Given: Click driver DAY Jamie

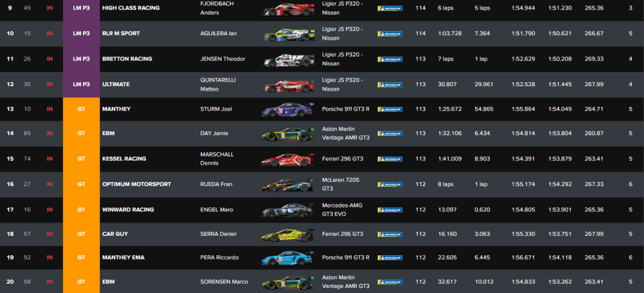Looking at the screenshot, I should [214, 133].
